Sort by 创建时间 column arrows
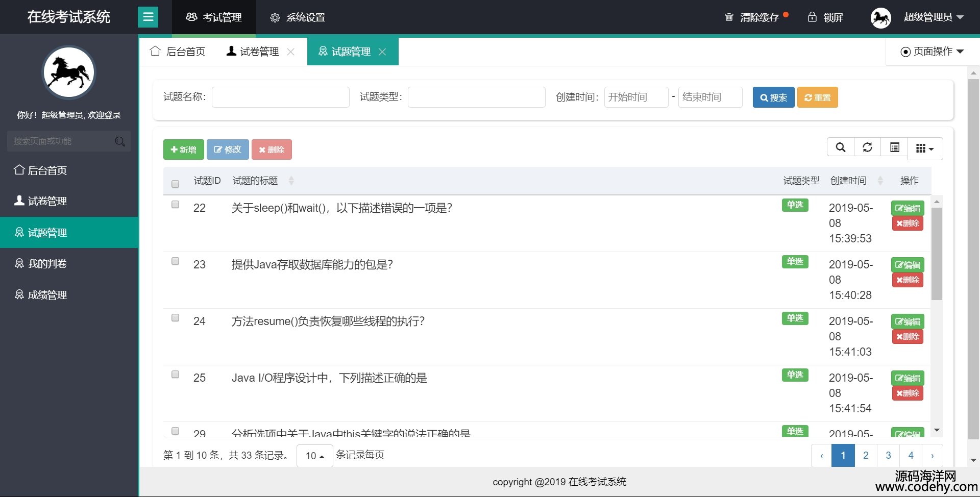This screenshot has height=497, width=980. click(x=880, y=181)
